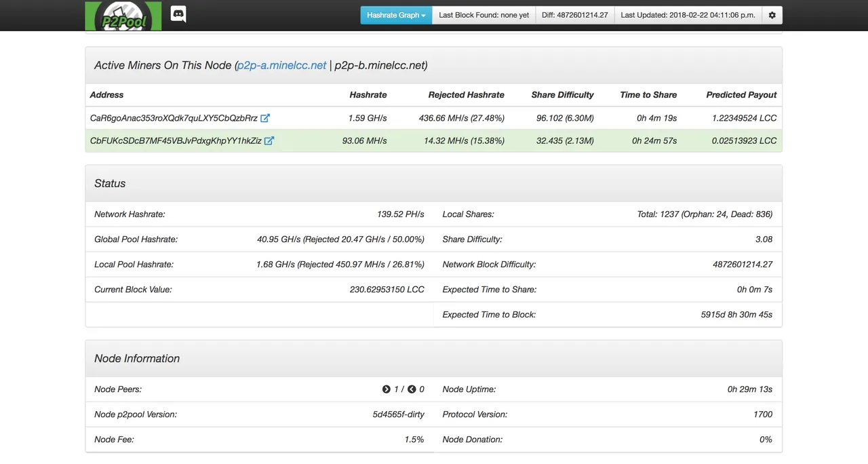Click the outgoing peers arrow icon
This screenshot has height=464, width=868.
(387, 389)
